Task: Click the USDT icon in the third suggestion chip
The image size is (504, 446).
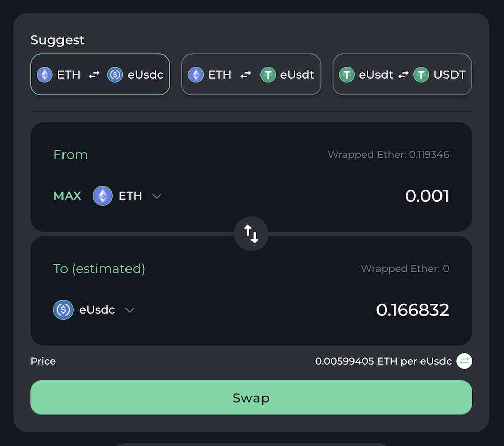Action: click(x=421, y=74)
